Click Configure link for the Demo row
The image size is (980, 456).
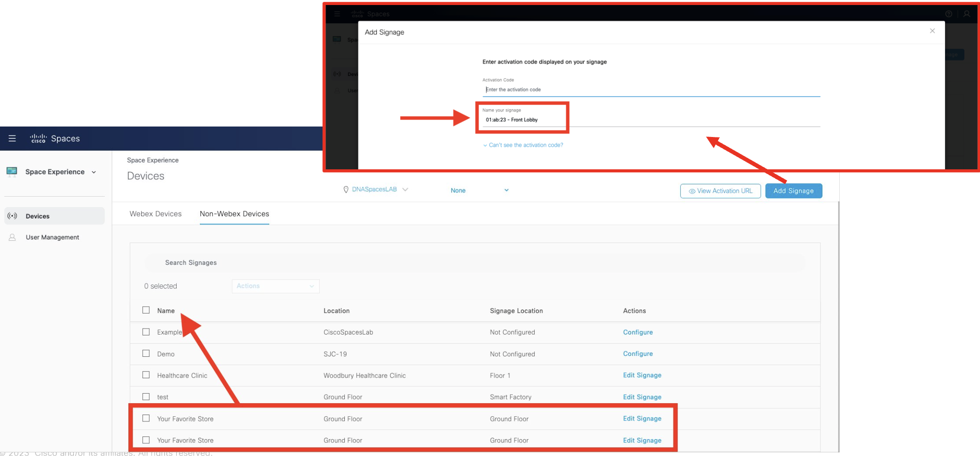click(x=638, y=354)
